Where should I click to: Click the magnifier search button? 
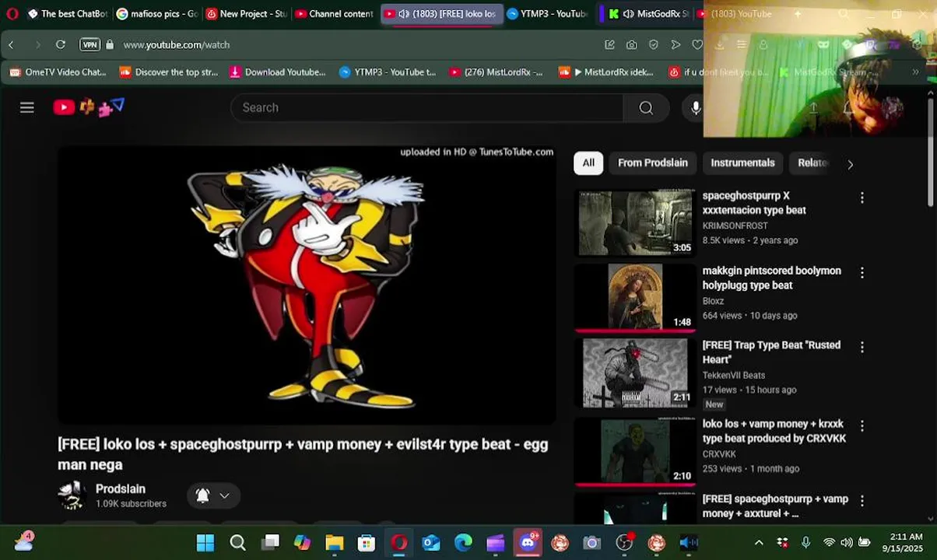[x=646, y=107]
